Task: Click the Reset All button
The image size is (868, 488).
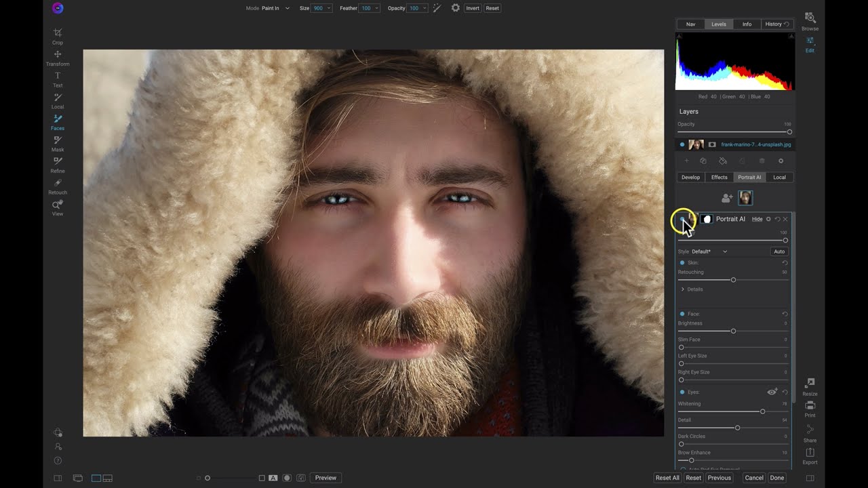Action: tap(667, 478)
